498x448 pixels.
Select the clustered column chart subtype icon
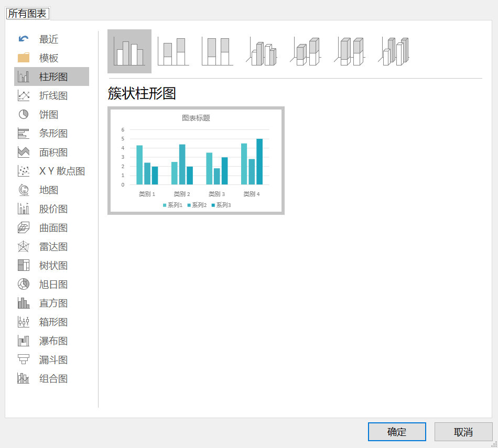coord(129,51)
